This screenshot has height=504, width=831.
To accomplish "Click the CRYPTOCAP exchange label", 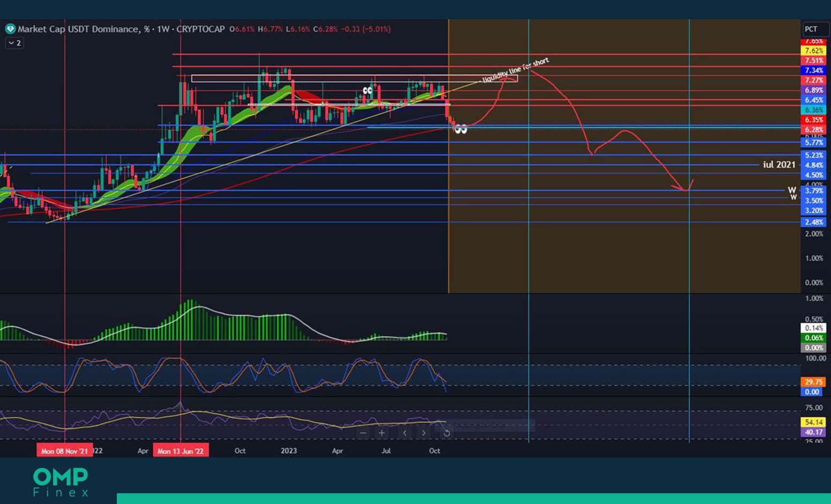I will click(x=201, y=29).
